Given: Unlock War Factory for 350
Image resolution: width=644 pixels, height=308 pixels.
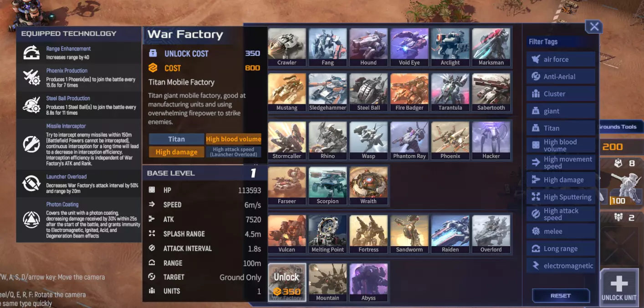Looking at the screenshot, I should pyautogui.click(x=287, y=283).
